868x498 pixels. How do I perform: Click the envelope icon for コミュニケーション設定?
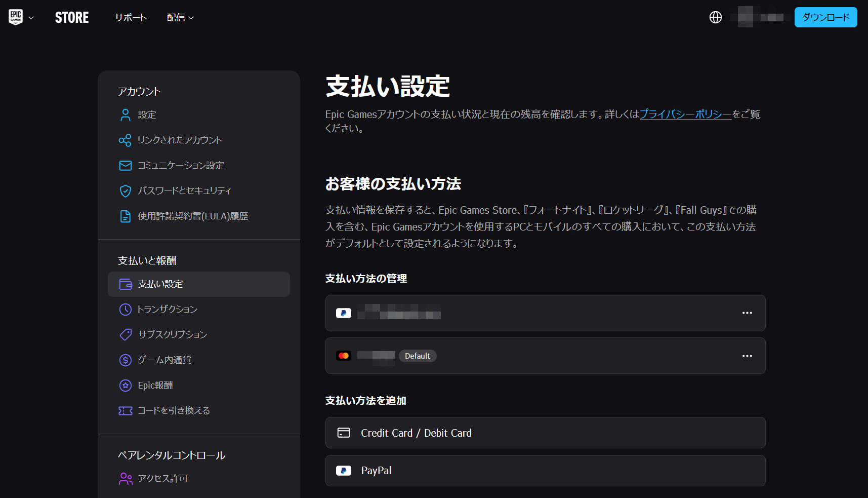pyautogui.click(x=125, y=166)
